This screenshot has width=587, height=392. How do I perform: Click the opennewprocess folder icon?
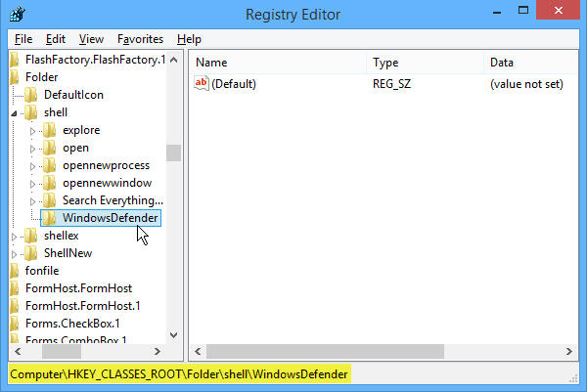(50, 165)
